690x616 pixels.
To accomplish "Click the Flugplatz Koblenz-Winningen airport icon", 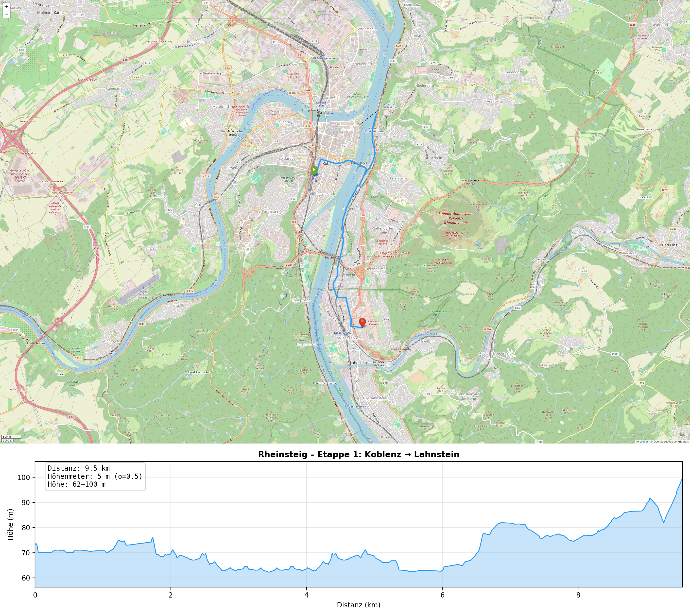I will [144, 288].
